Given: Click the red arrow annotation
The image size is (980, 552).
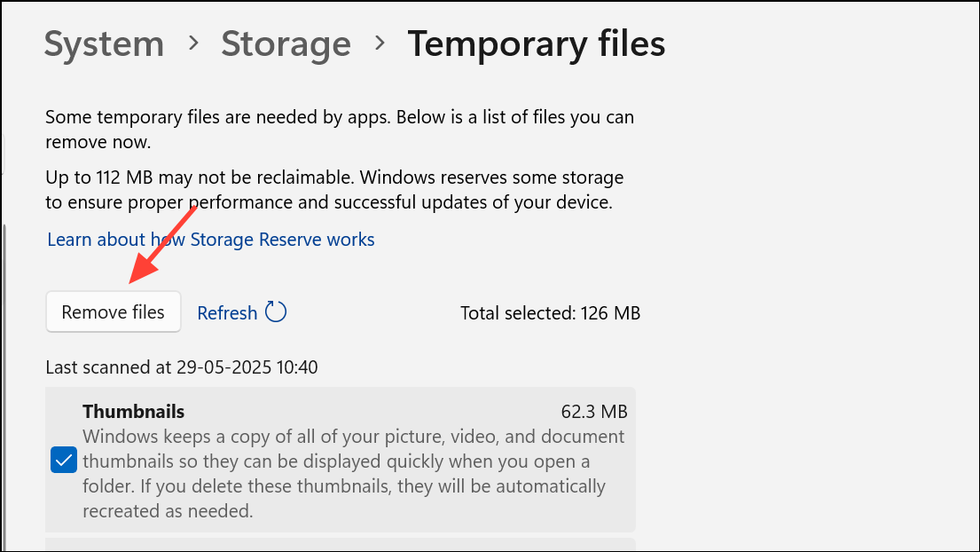Looking at the screenshot, I should coord(162,242).
